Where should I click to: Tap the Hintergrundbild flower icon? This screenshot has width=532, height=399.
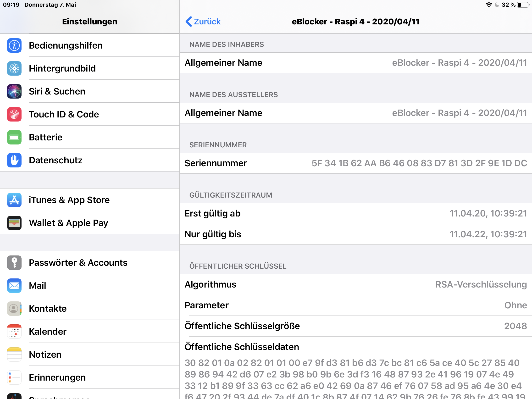pyautogui.click(x=14, y=68)
